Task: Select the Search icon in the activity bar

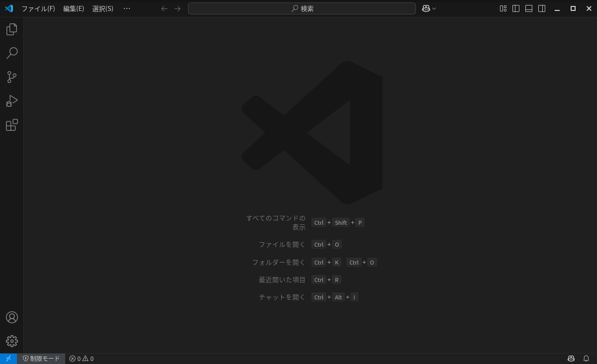Action: (x=11, y=53)
